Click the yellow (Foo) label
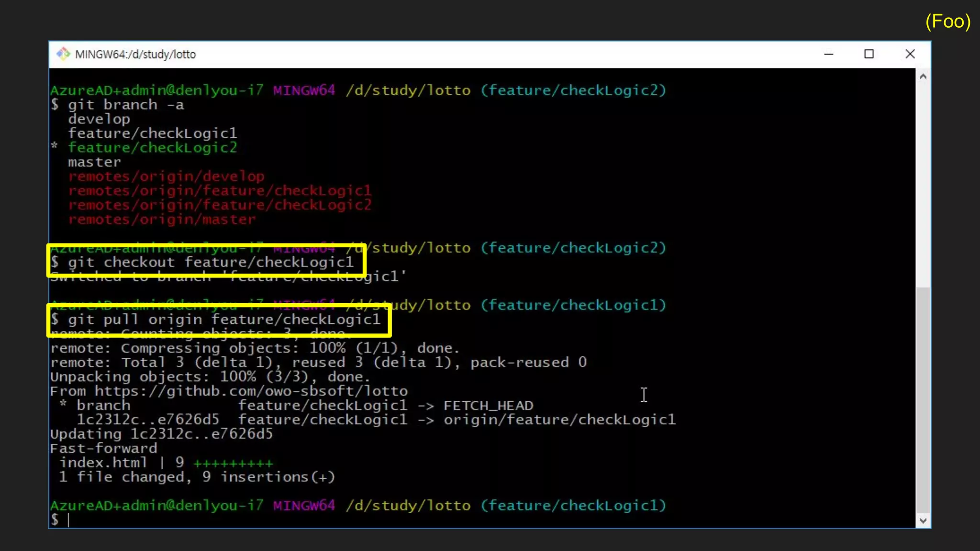The width and height of the screenshot is (980, 551). pyautogui.click(x=947, y=22)
